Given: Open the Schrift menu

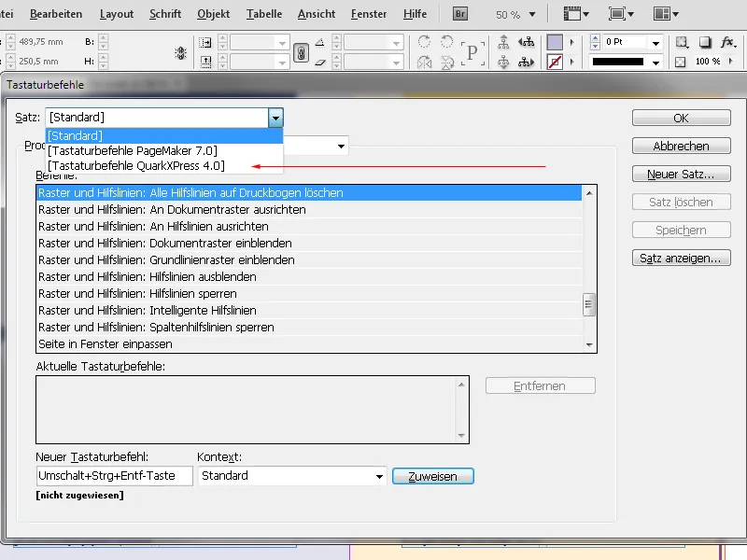Looking at the screenshot, I should coord(165,14).
